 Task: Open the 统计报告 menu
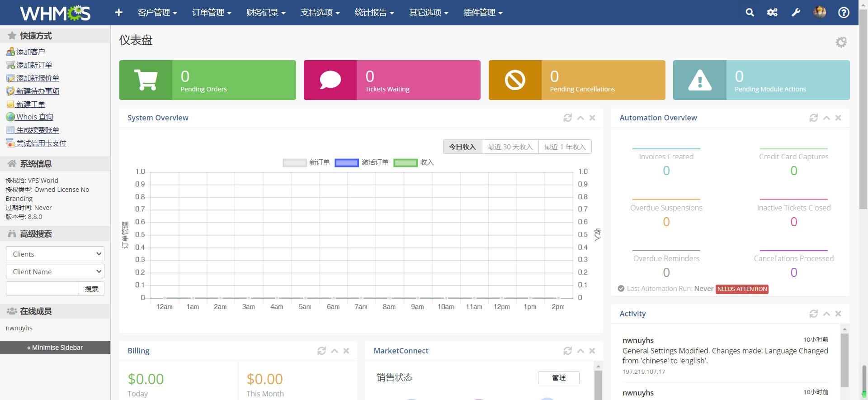pyautogui.click(x=374, y=13)
